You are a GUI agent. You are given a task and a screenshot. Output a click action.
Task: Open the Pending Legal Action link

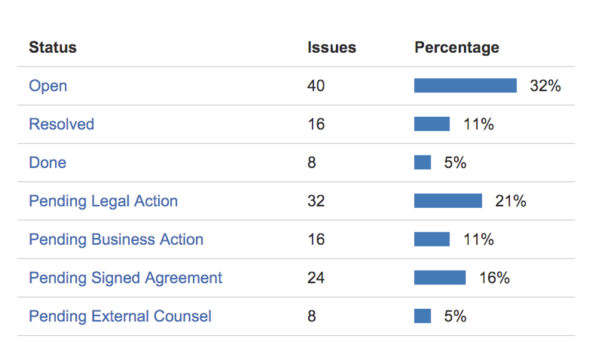(104, 201)
